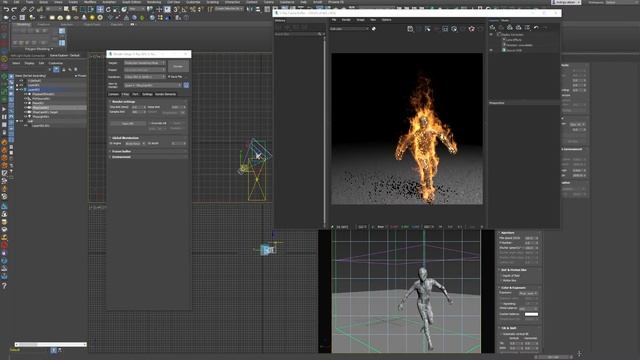Click the Render button in Render Setup
Screen dimensions: 640x360
[x=178, y=66]
